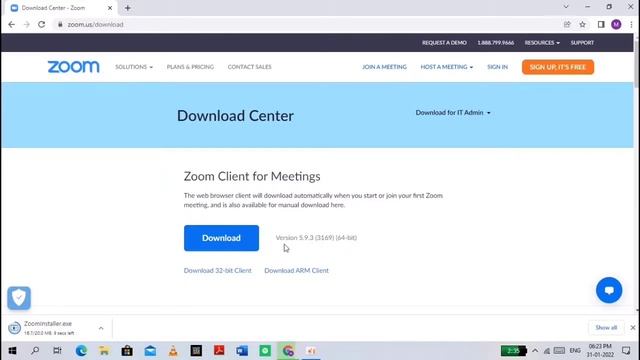
Task: Open the Download 32-bit Client link
Action: click(218, 271)
